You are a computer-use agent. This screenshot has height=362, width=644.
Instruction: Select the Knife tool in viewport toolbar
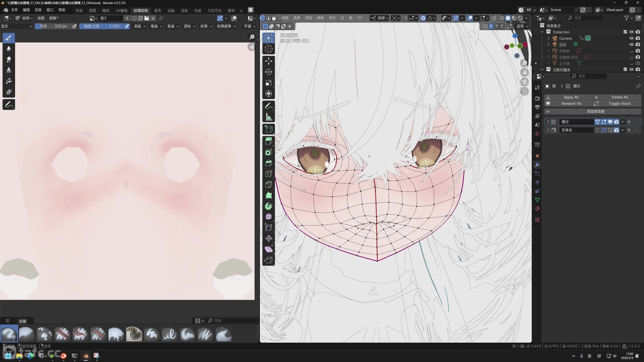268,185
